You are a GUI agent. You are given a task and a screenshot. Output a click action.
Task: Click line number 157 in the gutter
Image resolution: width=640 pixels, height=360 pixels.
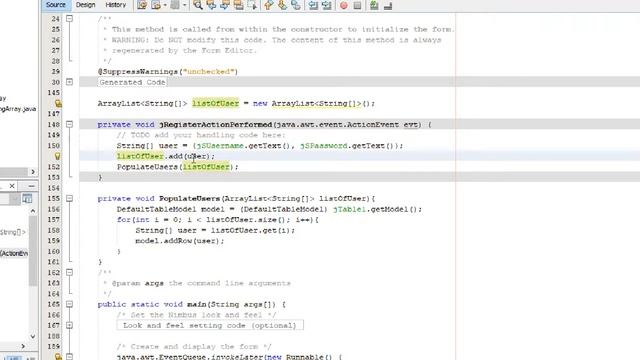click(54, 220)
